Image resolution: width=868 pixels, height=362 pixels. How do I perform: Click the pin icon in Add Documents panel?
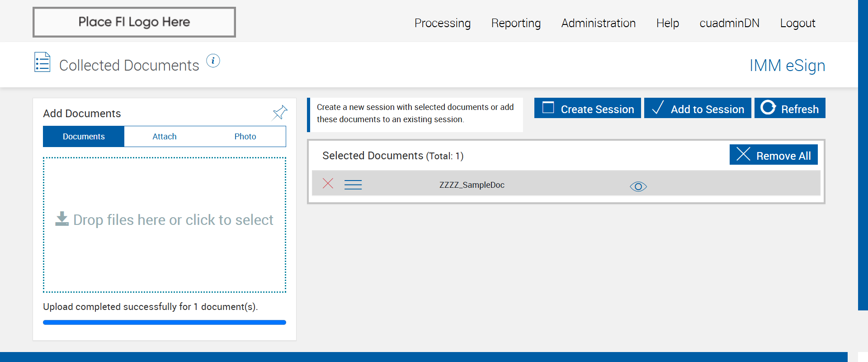tap(280, 112)
